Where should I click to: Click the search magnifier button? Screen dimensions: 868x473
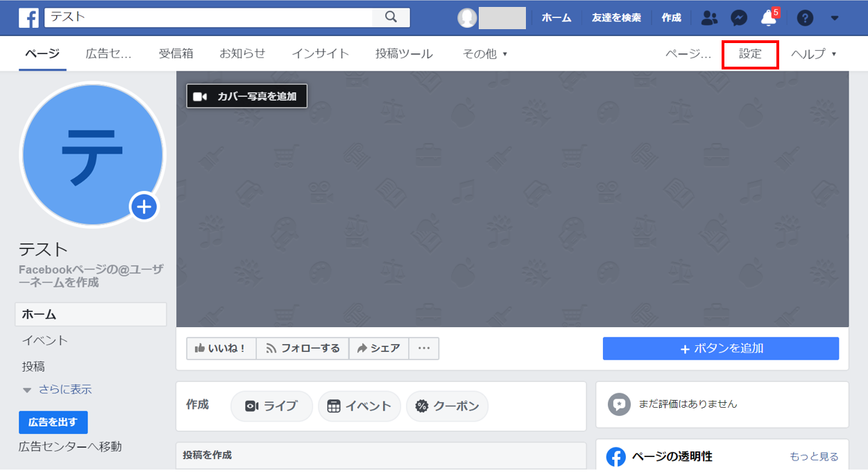click(391, 17)
